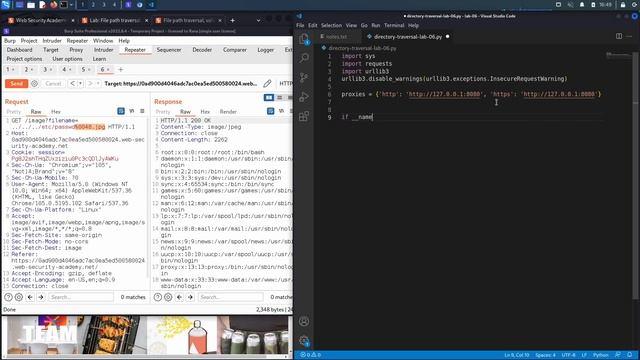This screenshot has height=360, width=640.
Task: Open Request search help icon
Action: (x=8, y=297)
